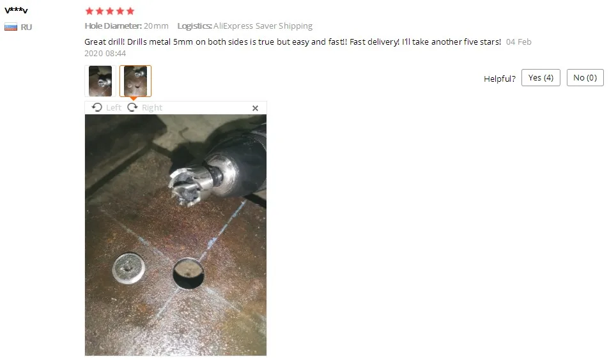Click the 'Left' rotate label
The width and height of the screenshot is (609, 364).
[114, 107]
